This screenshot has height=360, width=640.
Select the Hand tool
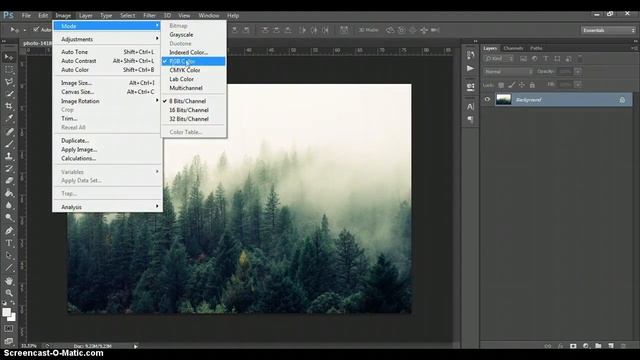coord(9,281)
